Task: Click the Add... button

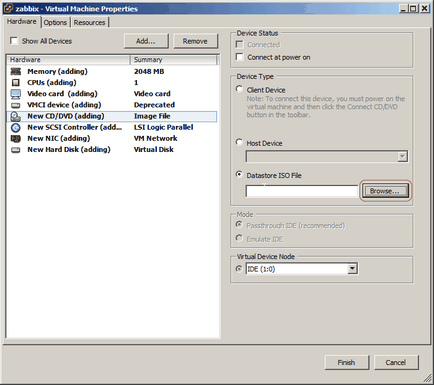Action: (146, 41)
